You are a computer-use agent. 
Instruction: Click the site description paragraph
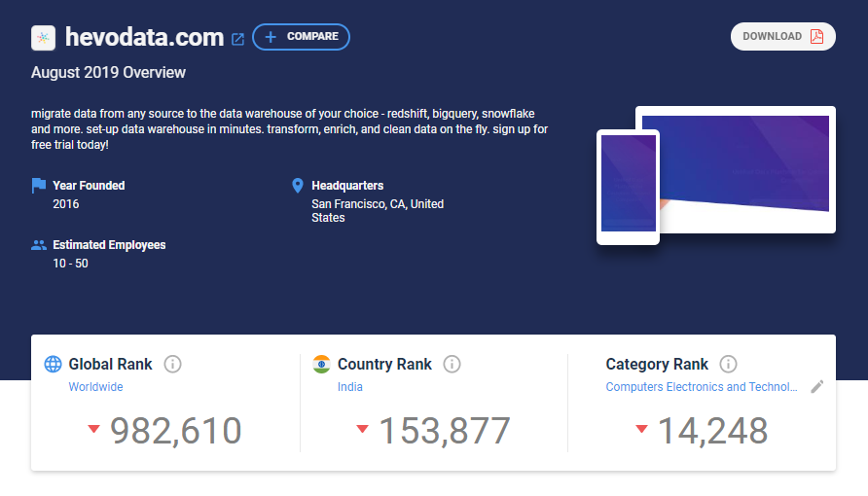290,128
